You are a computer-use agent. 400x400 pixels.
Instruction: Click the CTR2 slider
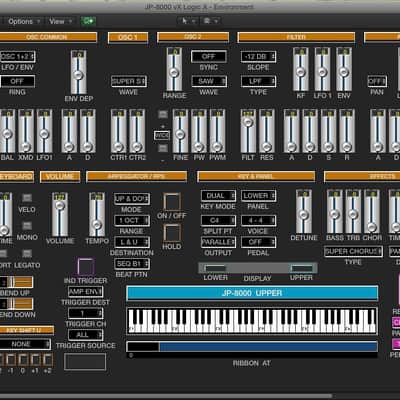click(x=137, y=131)
